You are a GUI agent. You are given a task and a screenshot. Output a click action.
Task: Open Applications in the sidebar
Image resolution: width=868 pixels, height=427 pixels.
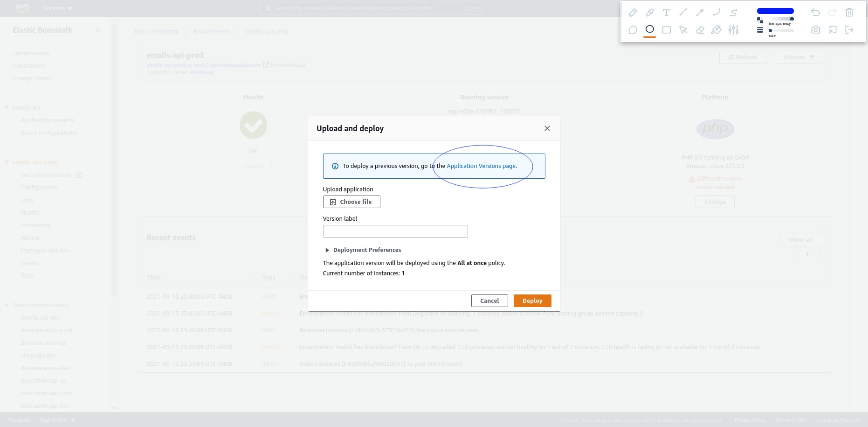[29, 66]
